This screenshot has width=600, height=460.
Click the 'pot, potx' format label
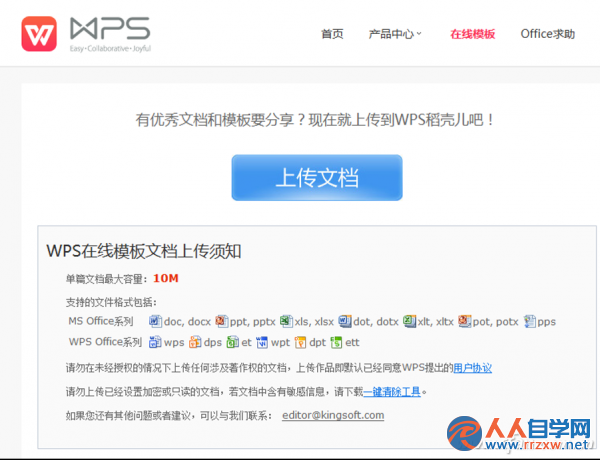tap(496, 322)
